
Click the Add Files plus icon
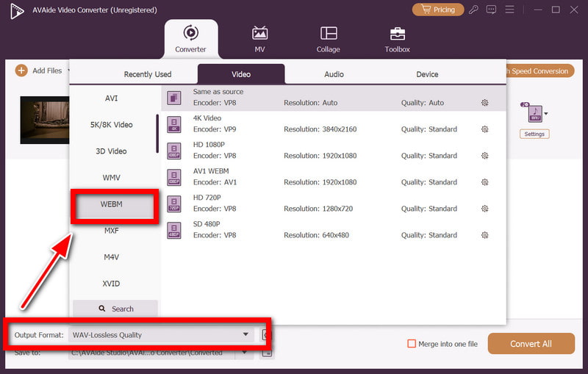click(21, 71)
